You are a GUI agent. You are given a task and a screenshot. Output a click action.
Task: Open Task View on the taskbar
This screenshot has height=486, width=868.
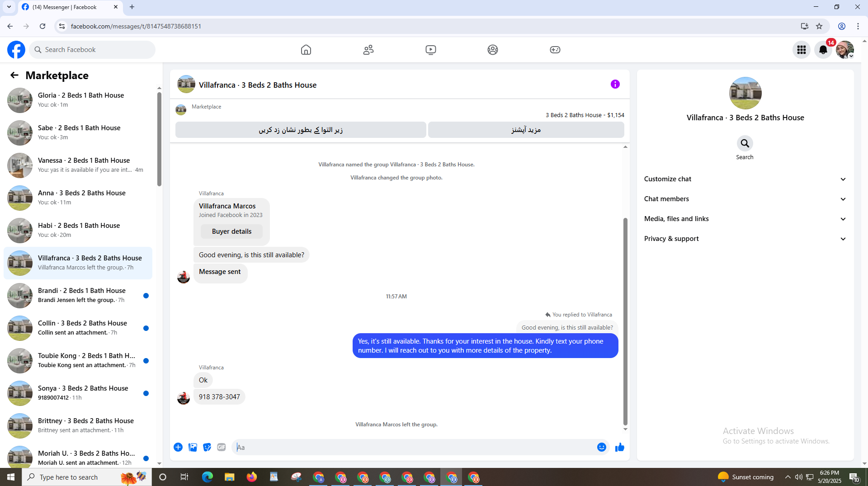pyautogui.click(x=184, y=477)
